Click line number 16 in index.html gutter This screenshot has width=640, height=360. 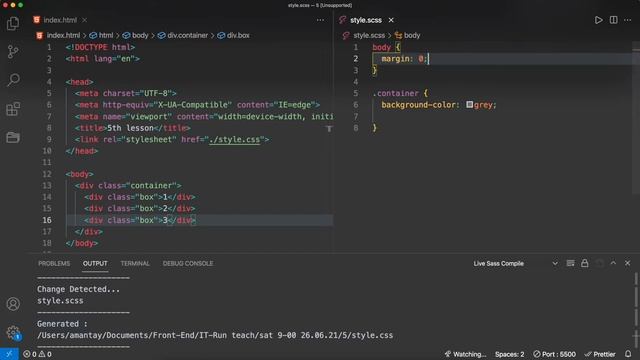pos(47,220)
